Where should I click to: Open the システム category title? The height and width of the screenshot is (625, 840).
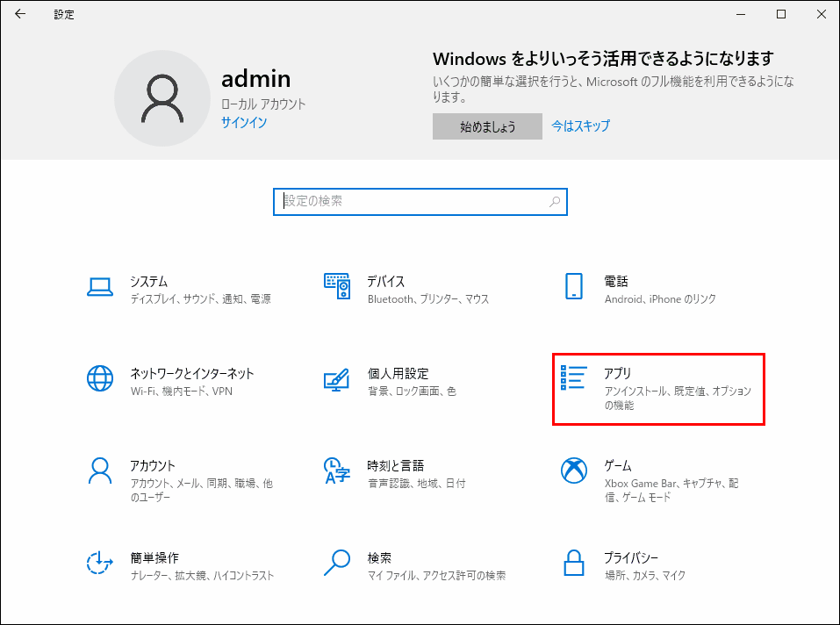pos(148,281)
